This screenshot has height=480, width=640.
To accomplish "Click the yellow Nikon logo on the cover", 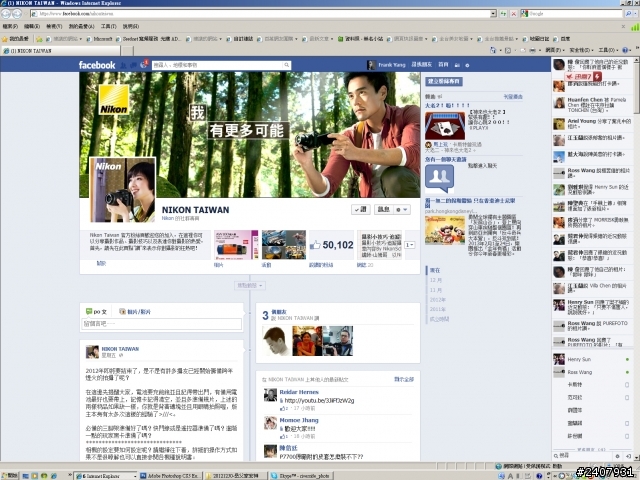I will click(114, 100).
